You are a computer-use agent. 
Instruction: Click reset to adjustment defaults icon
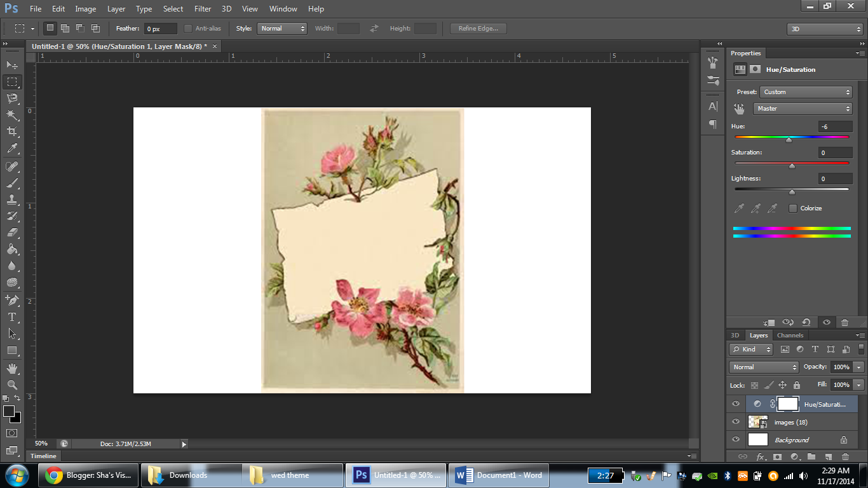pyautogui.click(x=806, y=322)
